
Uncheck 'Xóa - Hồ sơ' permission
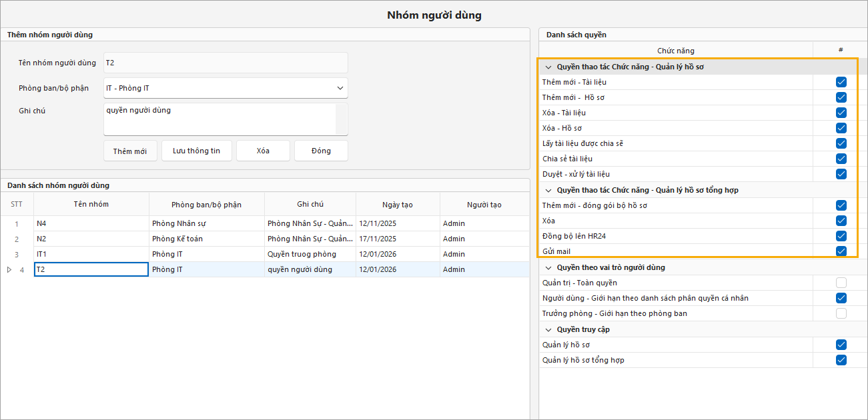tap(841, 128)
